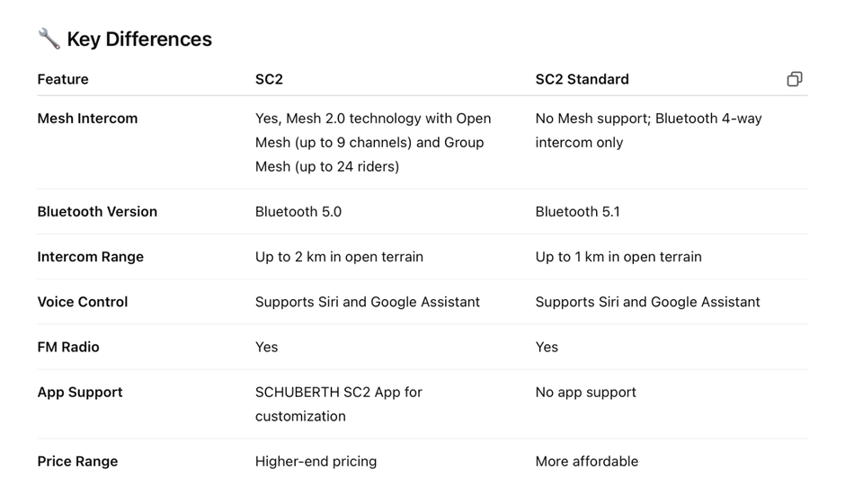Click the Mesh Intercom row label
863x504 pixels.
click(x=87, y=119)
